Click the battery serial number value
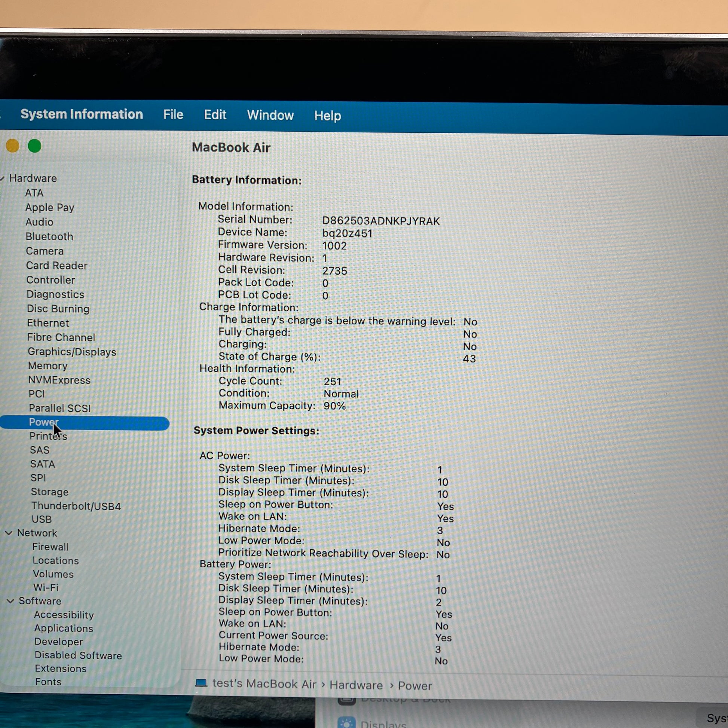Viewport: 728px width, 728px height. (381, 221)
